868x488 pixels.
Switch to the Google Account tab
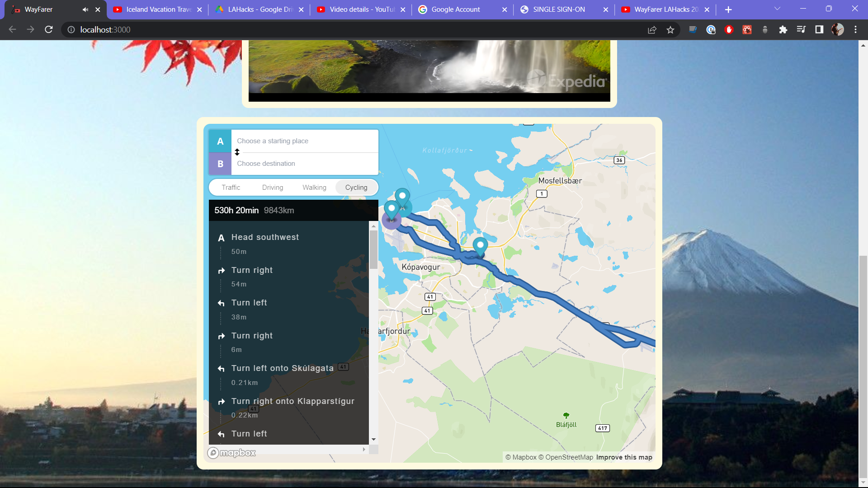tap(456, 9)
